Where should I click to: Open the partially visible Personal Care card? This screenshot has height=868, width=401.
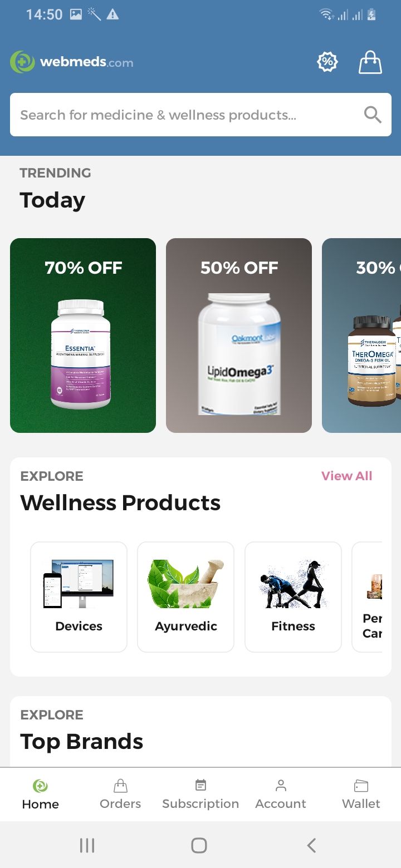(x=368, y=596)
